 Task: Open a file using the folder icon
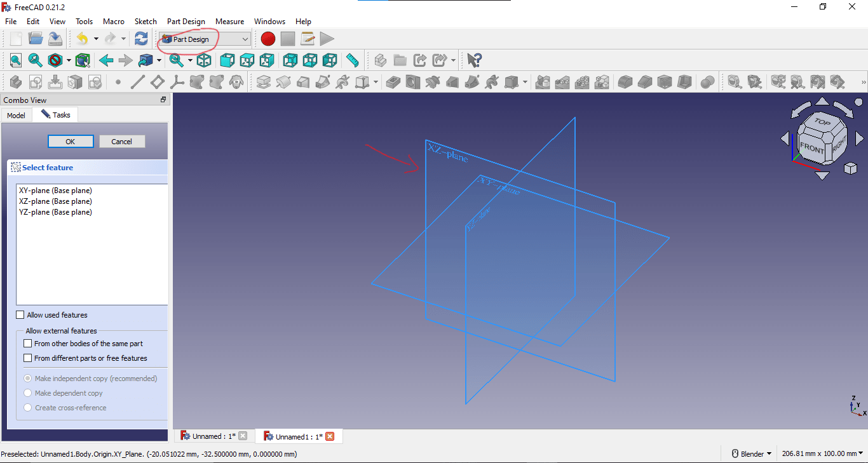(x=36, y=39)
